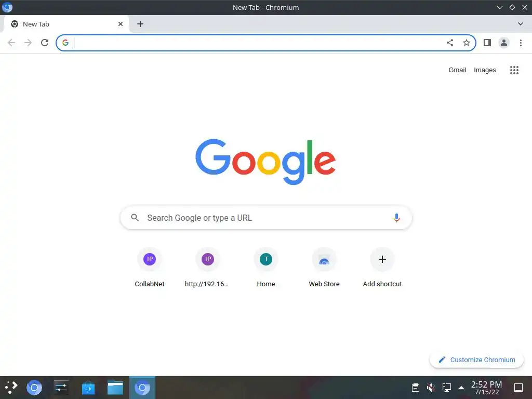532x399 pixels.
Task: Select the active Chromium task in taskbar
Action: point(142,388)
